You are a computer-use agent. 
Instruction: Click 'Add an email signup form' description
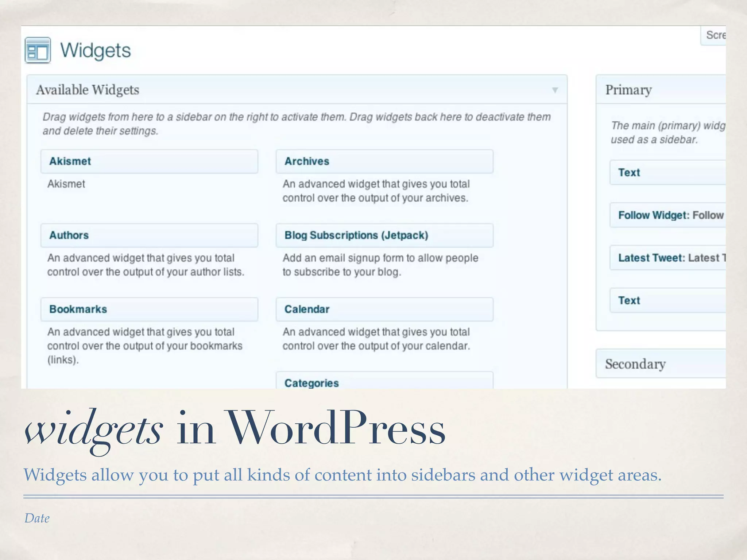coord(380,265)
